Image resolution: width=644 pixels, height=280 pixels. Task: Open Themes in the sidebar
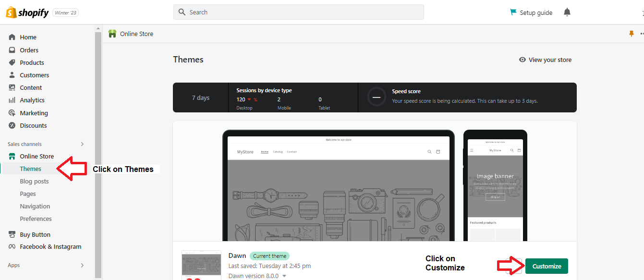(31, 169)
